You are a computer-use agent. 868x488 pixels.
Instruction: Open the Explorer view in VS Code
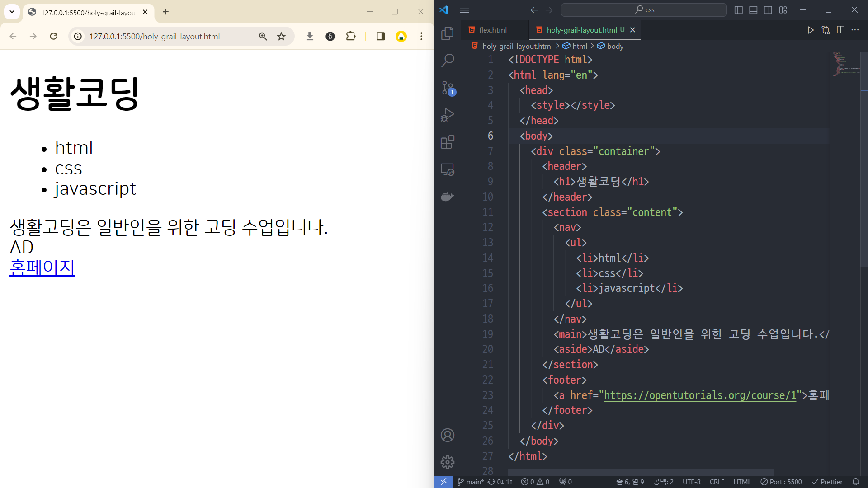point(447,33)
